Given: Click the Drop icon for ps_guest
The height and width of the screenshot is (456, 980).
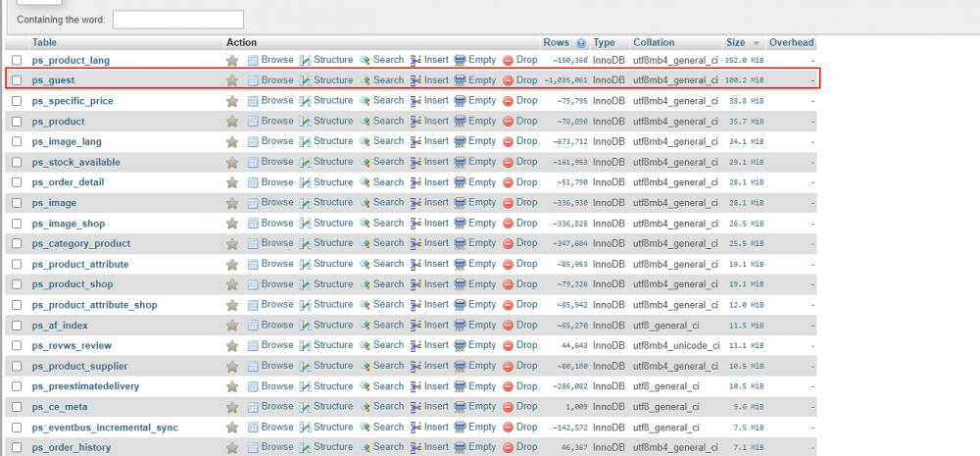Looking at the screenshot, I should pyautogui.click(x=508, y=80).
